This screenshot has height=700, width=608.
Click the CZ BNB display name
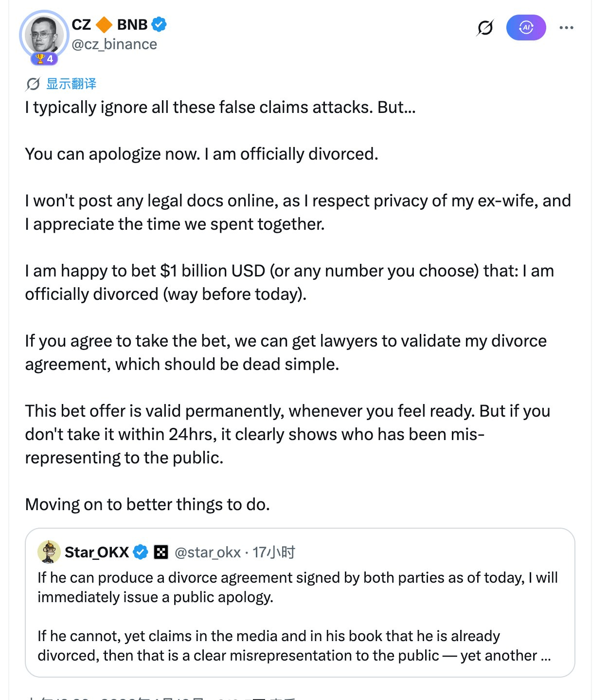click(81, 24)
